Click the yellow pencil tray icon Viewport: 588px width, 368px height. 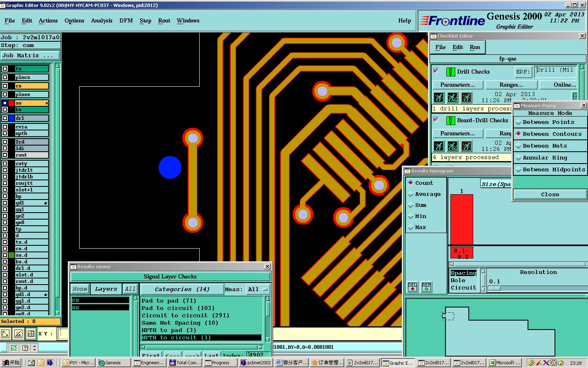click(532, 363)
